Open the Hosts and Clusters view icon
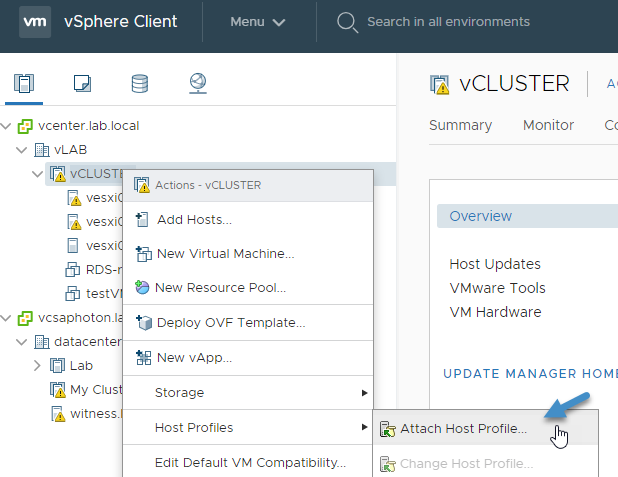The image size is (618, 477). click(24, 83)
